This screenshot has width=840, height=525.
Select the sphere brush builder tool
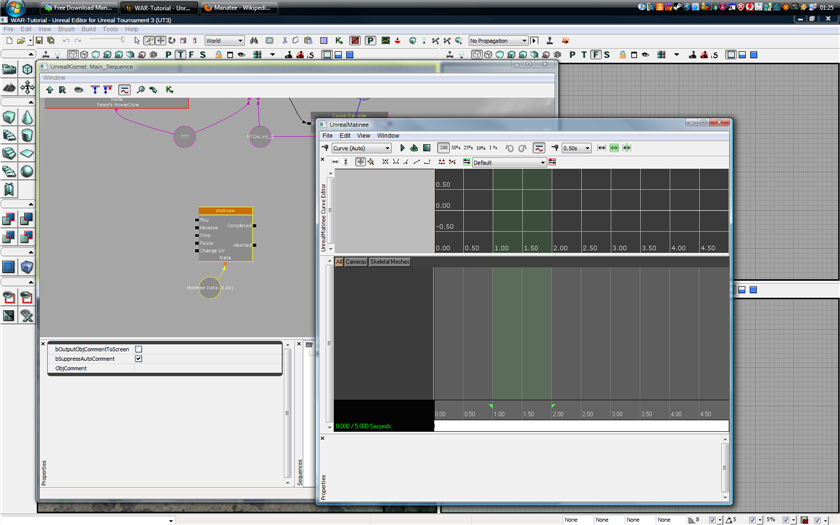pyautogui.click(x=27, y=171)
